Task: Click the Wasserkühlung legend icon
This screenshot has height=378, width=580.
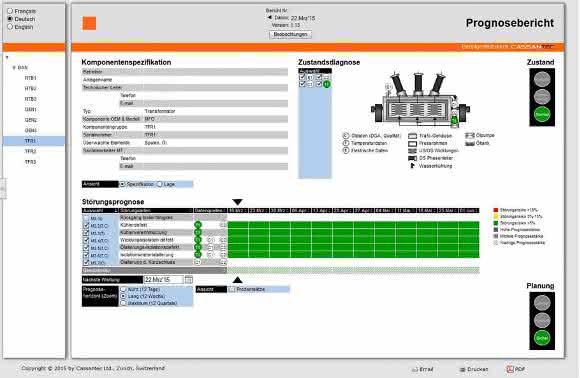Action: point(412,166)
